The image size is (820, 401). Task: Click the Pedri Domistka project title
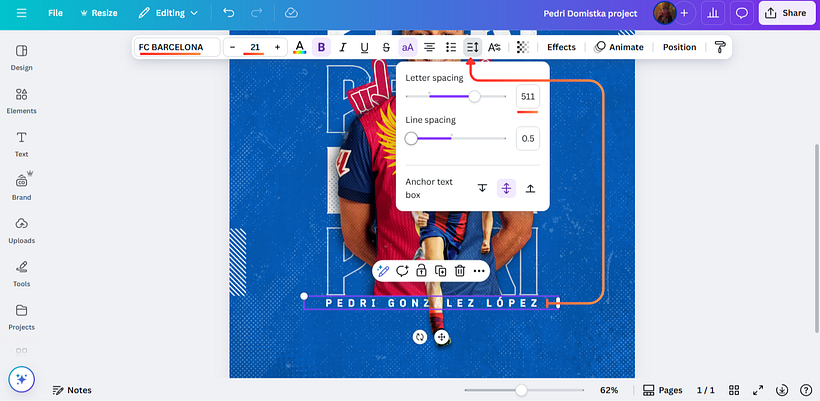590,14
